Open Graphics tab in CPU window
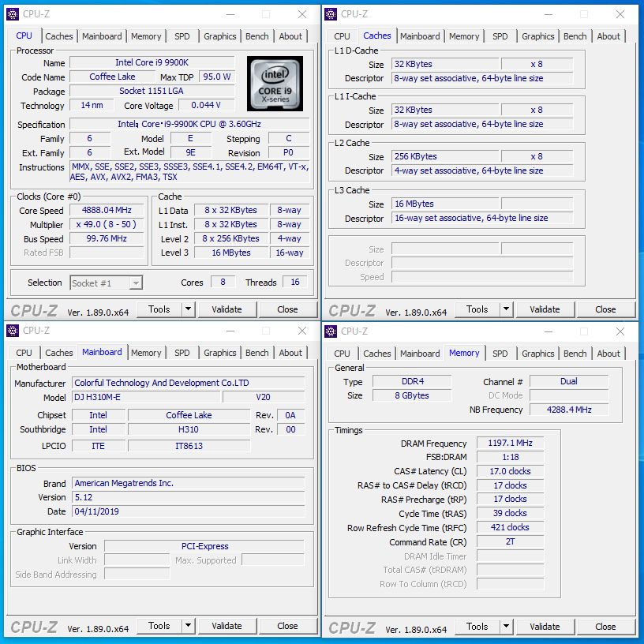This screenshot has width=644, height=644. point(219,36)
